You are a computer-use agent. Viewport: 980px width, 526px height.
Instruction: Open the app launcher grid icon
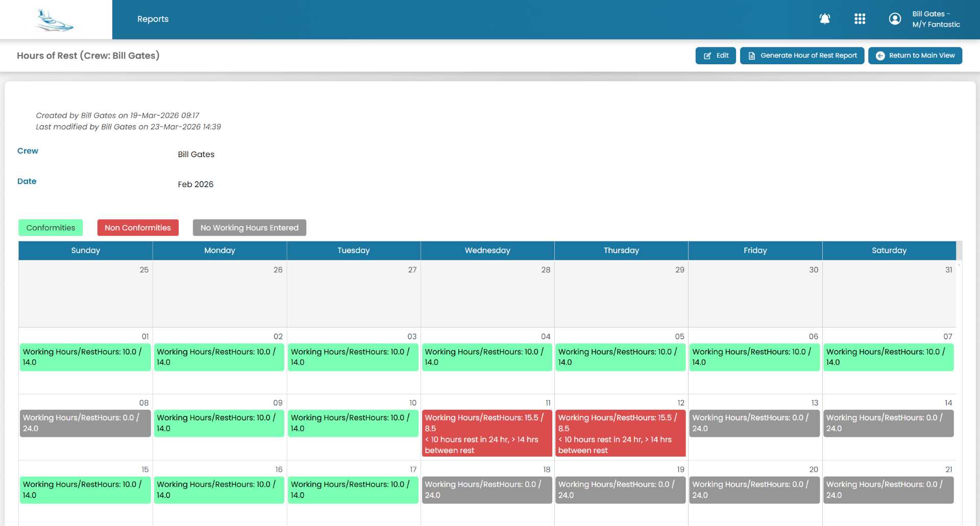[x=860, y=19]
